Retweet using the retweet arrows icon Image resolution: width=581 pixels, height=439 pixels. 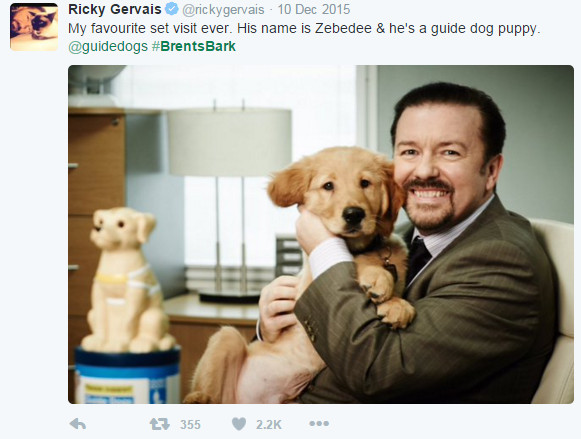point(160,424)
